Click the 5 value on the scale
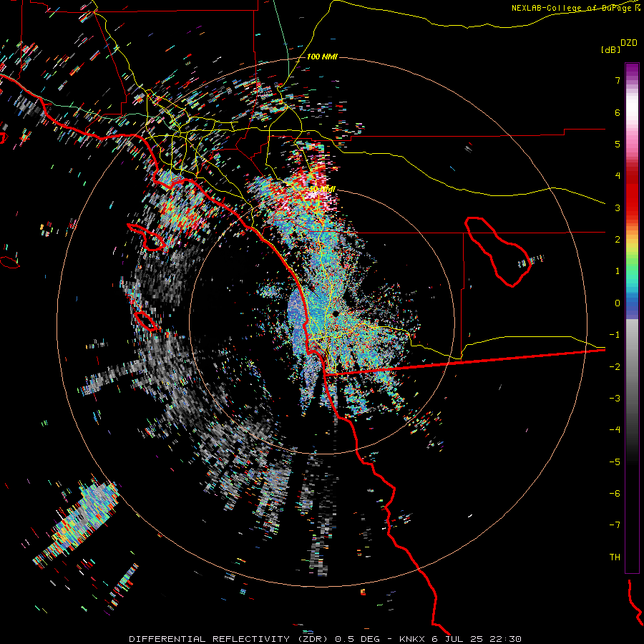 click(x=618, y=144)
